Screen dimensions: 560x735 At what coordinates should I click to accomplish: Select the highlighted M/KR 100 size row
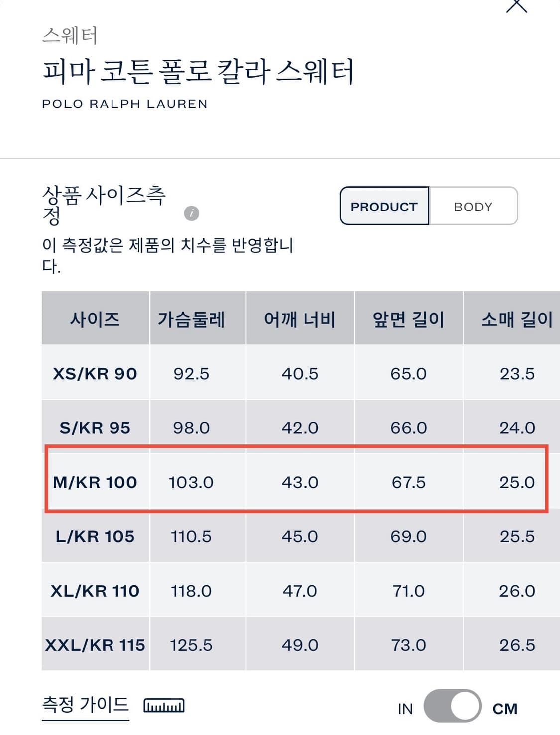click(96, 481)
